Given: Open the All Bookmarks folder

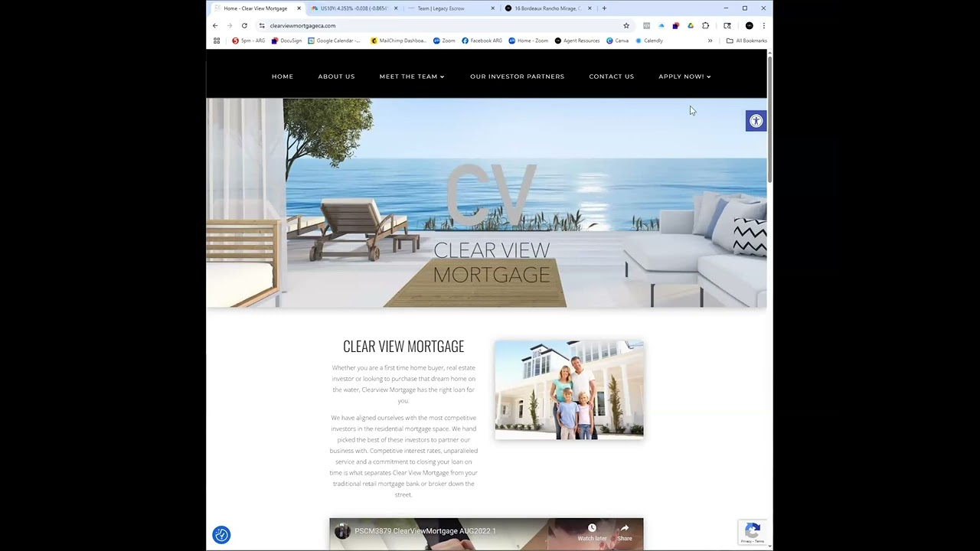Looking at the screenshot, I should click(746, 41).
